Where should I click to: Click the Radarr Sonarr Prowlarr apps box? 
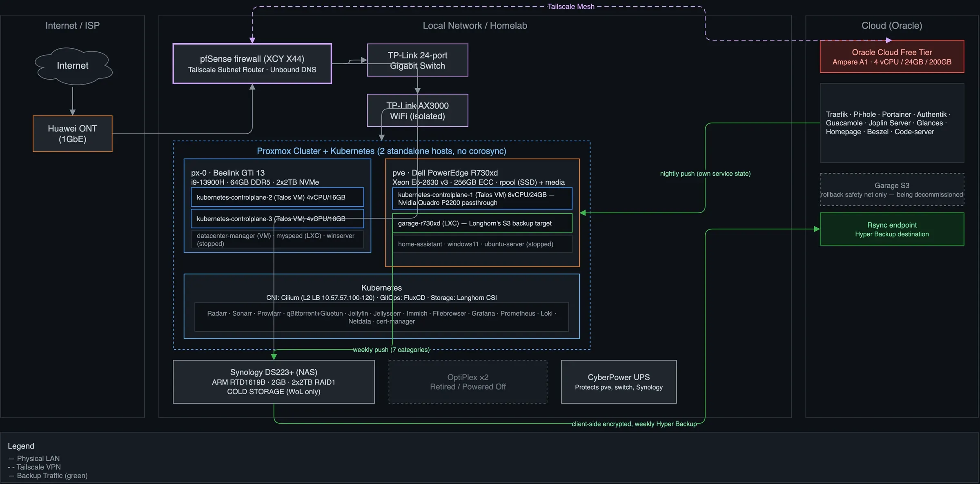tap(381, 317)
